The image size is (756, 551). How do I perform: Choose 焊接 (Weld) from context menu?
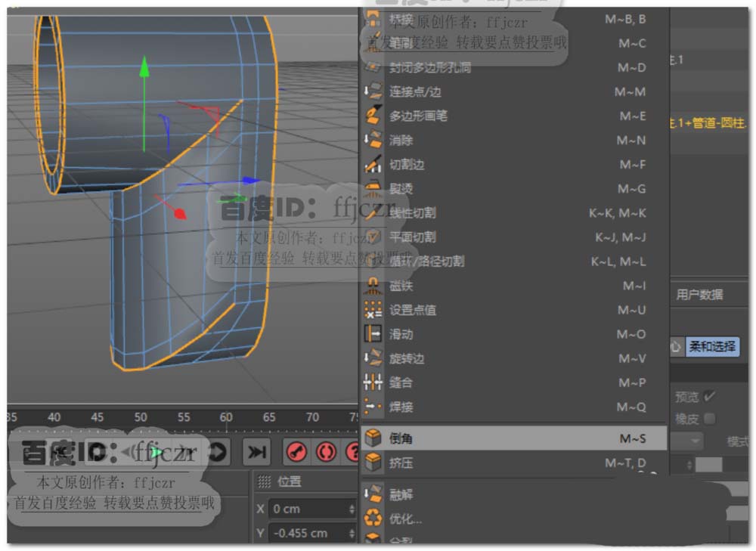tap(514, 407)
